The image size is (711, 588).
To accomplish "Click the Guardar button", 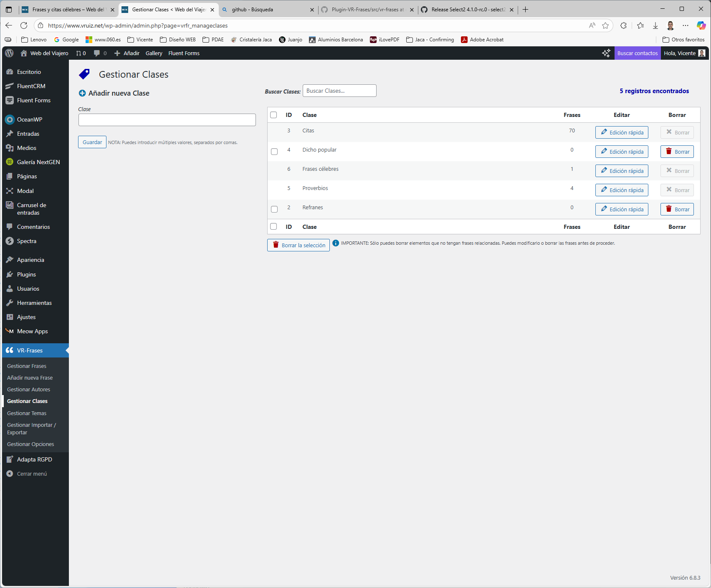I will click(x=92, y=142).
